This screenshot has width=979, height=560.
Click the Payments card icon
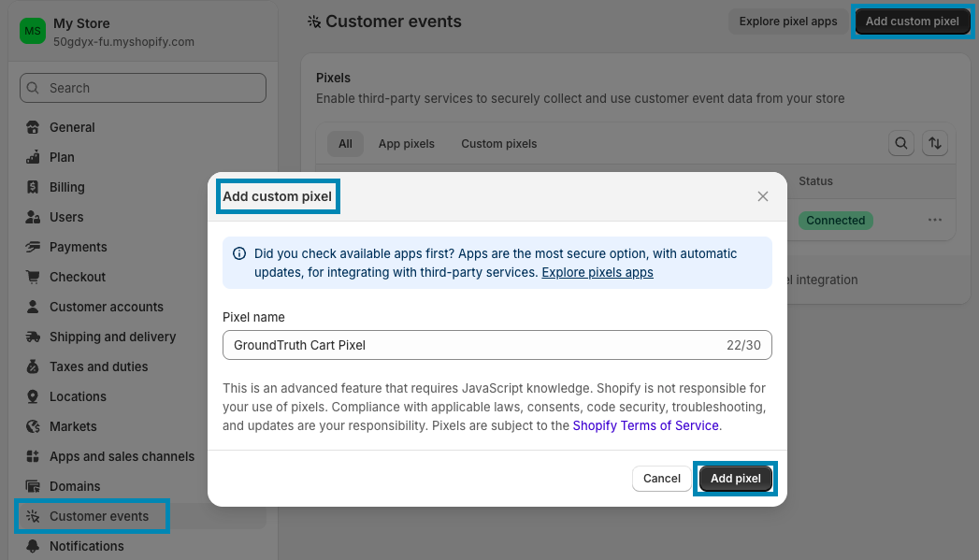click(33, 247)
